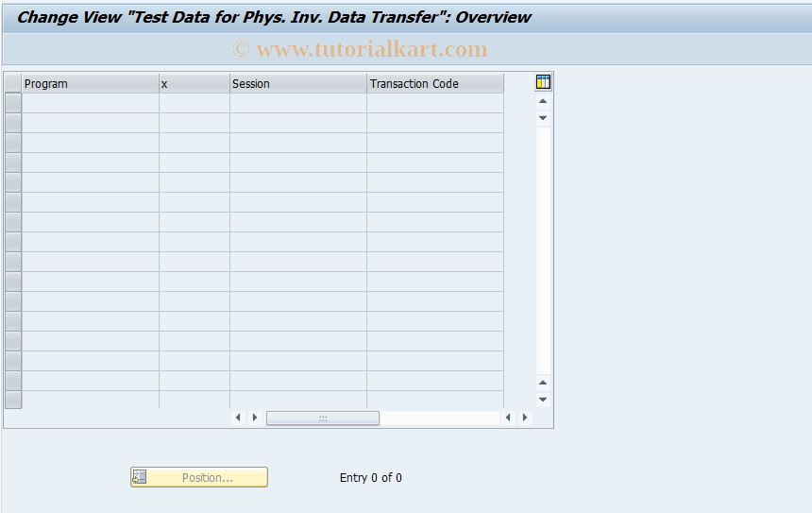Viewport: 812px width, 513px height.
Task: Click the Position... button
Action: pos(199,477)
